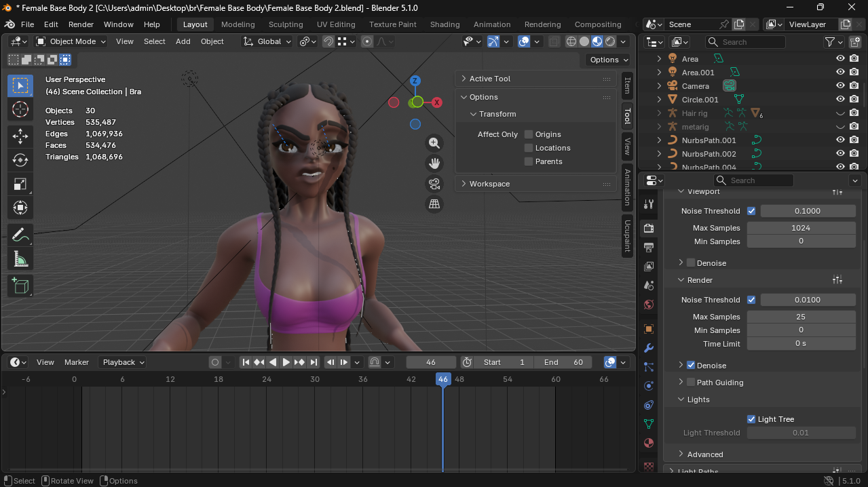Toggle camera view in viewport
Image resolution: width=868 pixels, height=487 pixels.
434,184
